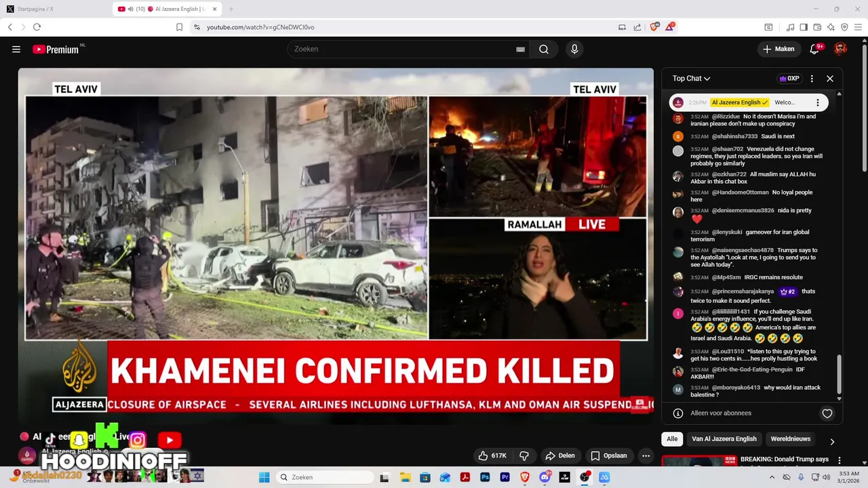Open the browser playlist music icon

790,27
